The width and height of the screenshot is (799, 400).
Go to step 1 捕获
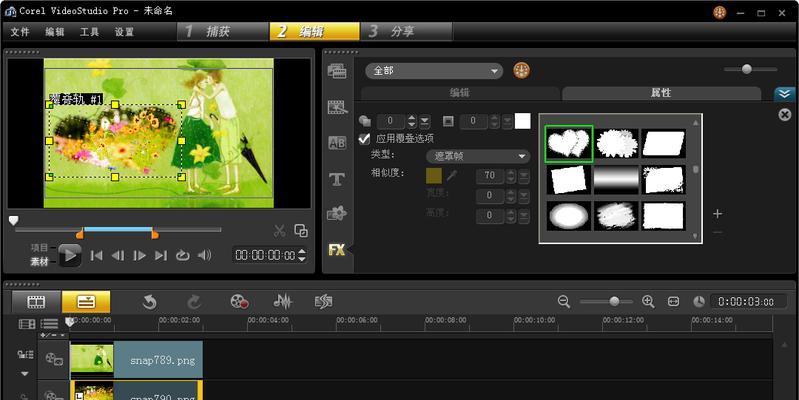click(223, 32)
